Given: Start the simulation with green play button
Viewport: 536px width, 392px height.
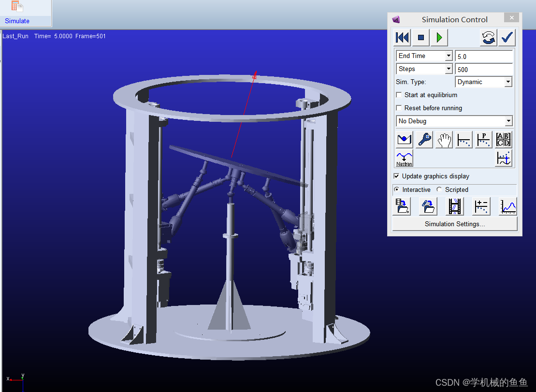Looking at the screenshot, I should (x=439, y=37).
